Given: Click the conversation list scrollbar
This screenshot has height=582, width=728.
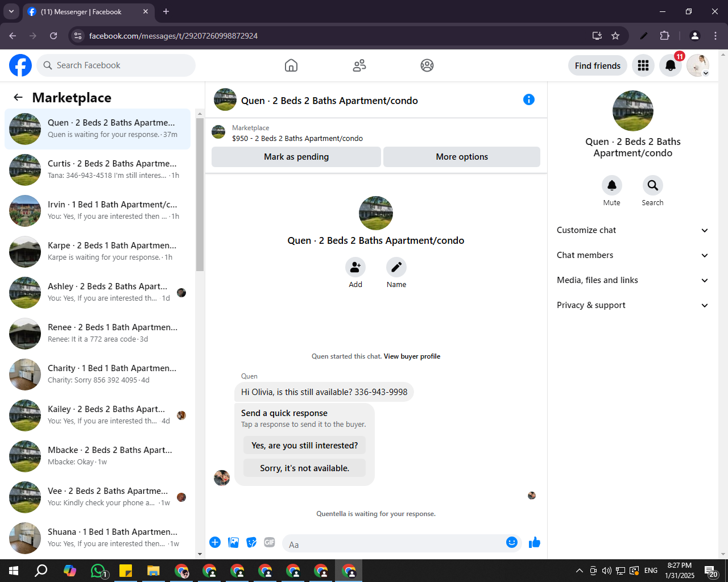Looking at the screenshot, I should coord(200,194).
